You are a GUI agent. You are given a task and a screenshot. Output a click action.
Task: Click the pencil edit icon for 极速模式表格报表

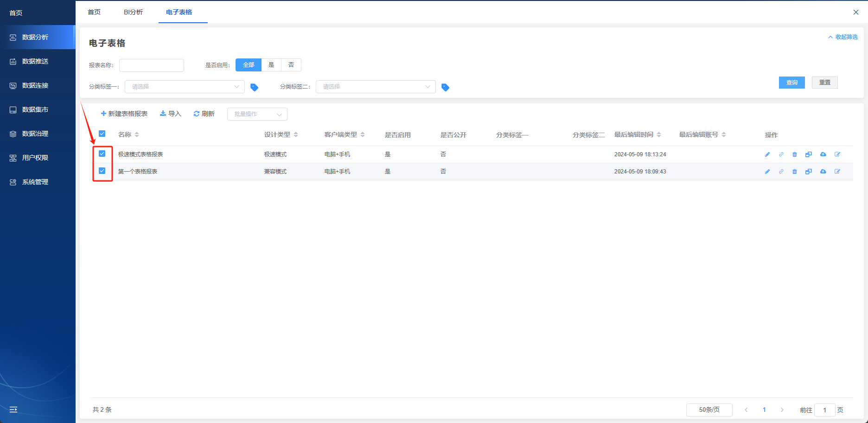[x=767, y=154]
